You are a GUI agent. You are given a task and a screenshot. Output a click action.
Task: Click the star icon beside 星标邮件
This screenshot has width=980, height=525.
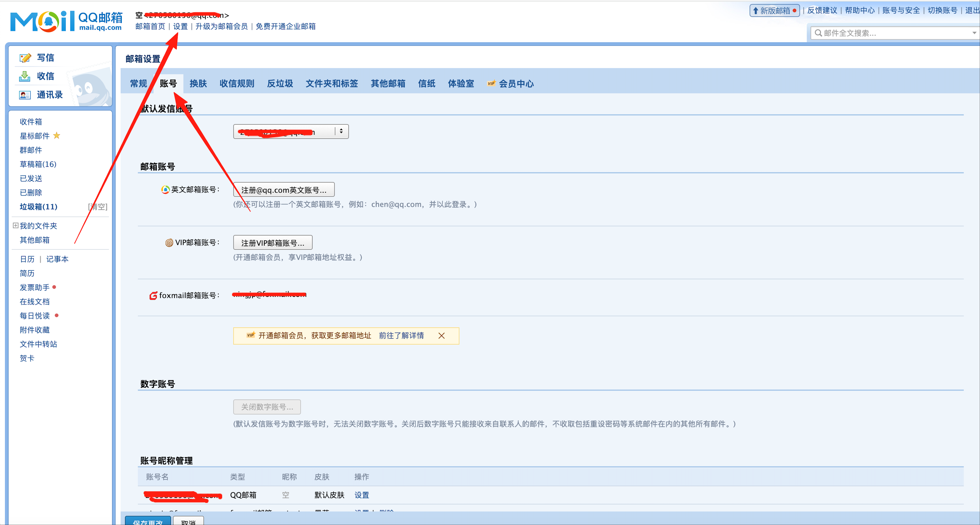click(57, 136)
